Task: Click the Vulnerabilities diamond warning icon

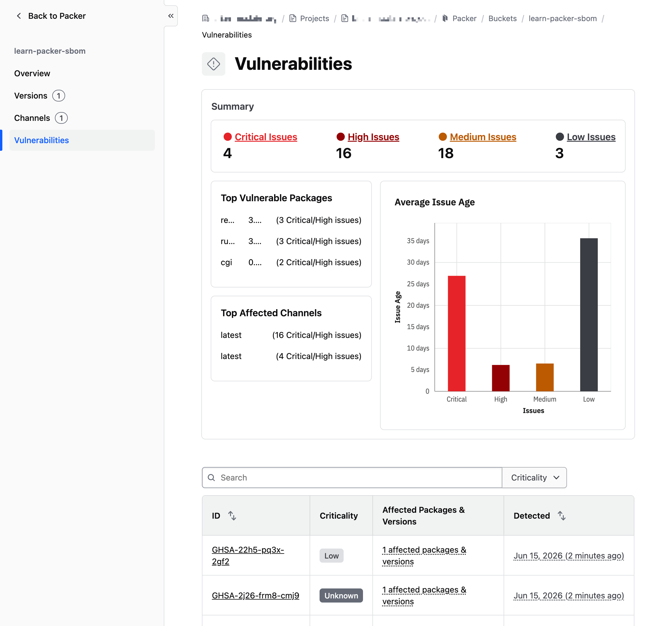Action: [214, 64]
